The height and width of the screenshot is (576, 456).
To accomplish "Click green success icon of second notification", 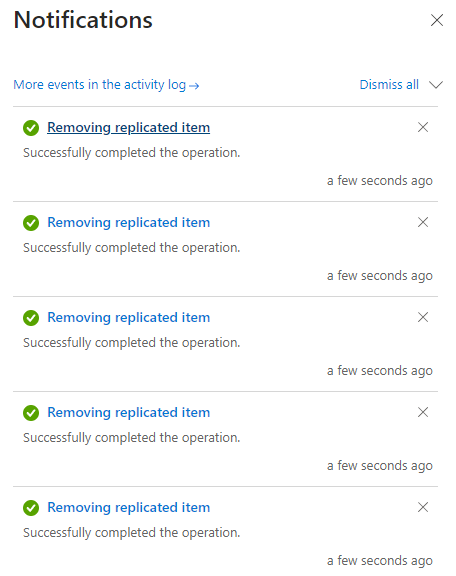I will (x=31, y=223).
